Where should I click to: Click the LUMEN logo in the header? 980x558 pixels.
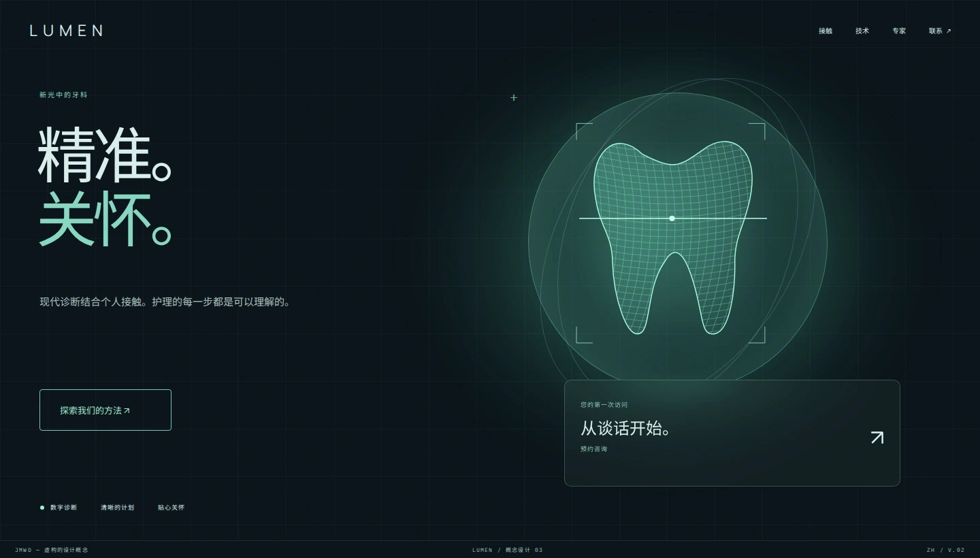pos(67,31)
